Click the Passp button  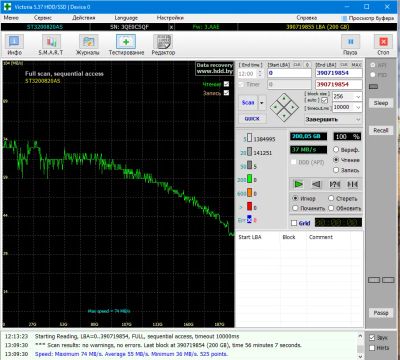pyautogui.click(x=381, y=313)
